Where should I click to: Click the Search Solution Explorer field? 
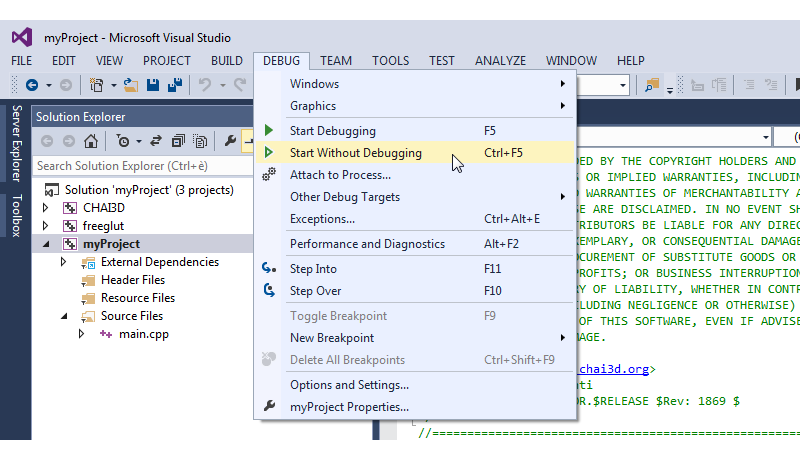point(143,166)
